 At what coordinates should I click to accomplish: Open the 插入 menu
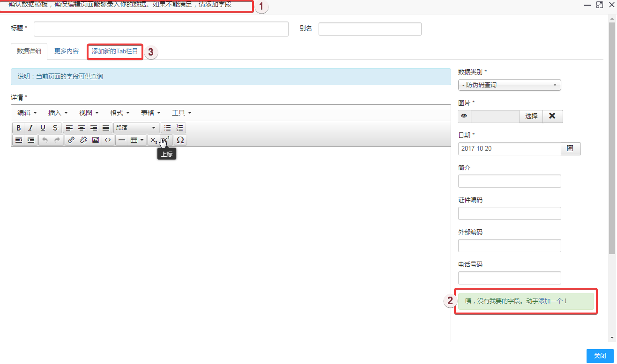point(58,113)
